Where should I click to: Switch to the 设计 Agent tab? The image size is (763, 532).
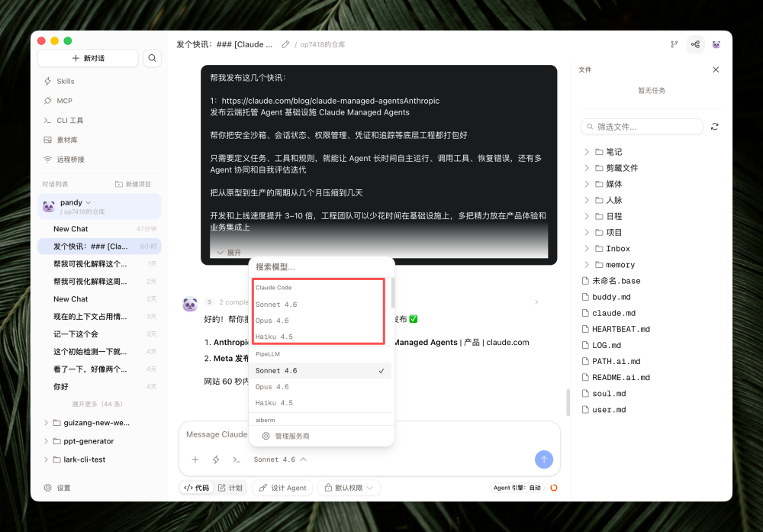[282, 487]
